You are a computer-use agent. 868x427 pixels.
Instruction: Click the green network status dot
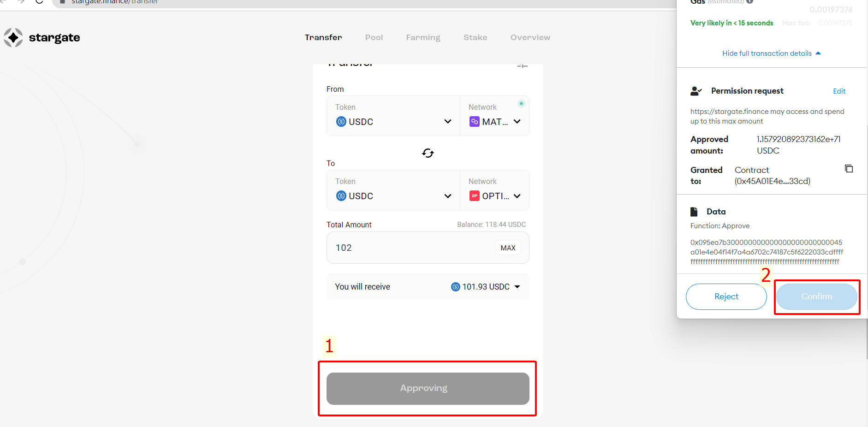pyautogui.click(x=521, y=104)
